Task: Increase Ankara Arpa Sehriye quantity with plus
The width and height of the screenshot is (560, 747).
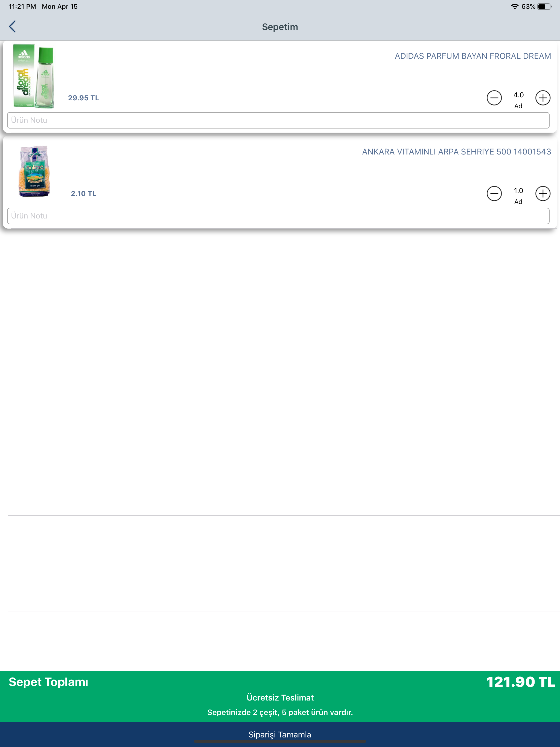Action: pyautogui.click(x=543, y=194)
